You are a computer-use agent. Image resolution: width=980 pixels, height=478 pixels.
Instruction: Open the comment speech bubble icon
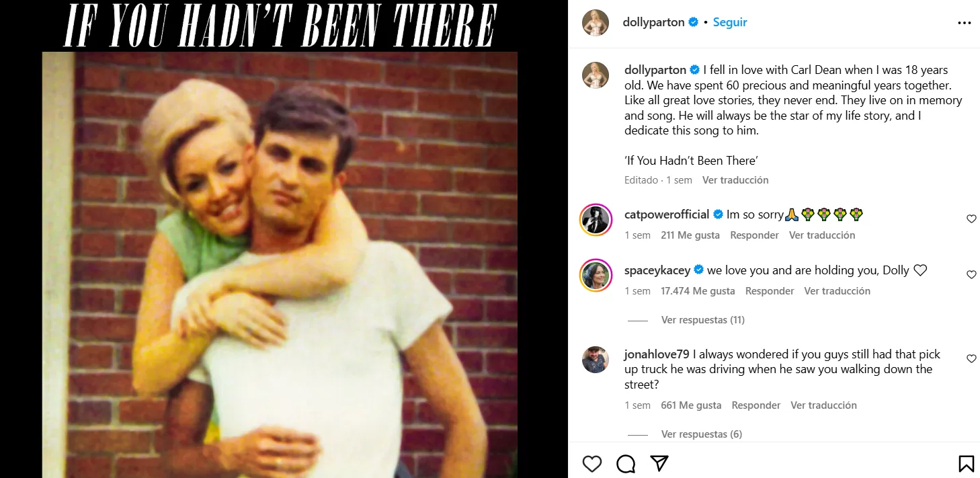point(626,464)
